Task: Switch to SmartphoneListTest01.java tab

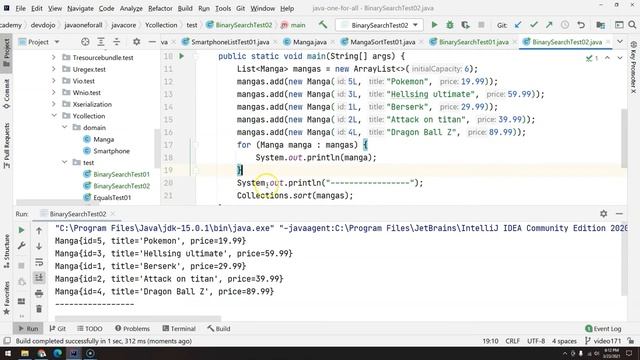Action: click(230, 42)
